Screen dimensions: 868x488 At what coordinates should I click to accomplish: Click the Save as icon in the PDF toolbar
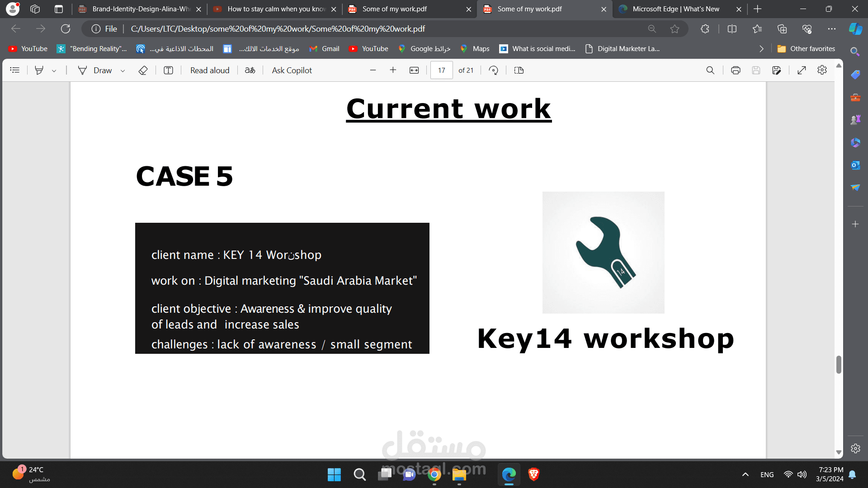[777, 70]
